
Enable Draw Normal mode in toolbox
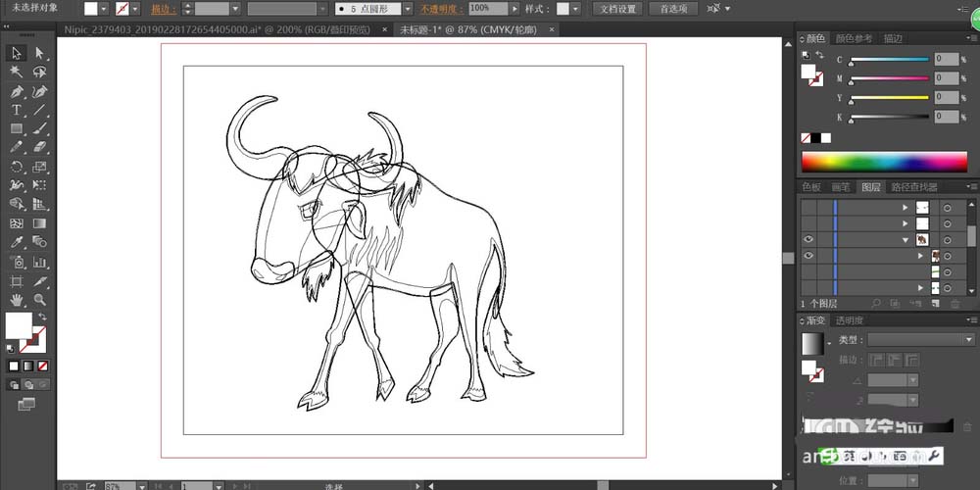pos(15,384)
